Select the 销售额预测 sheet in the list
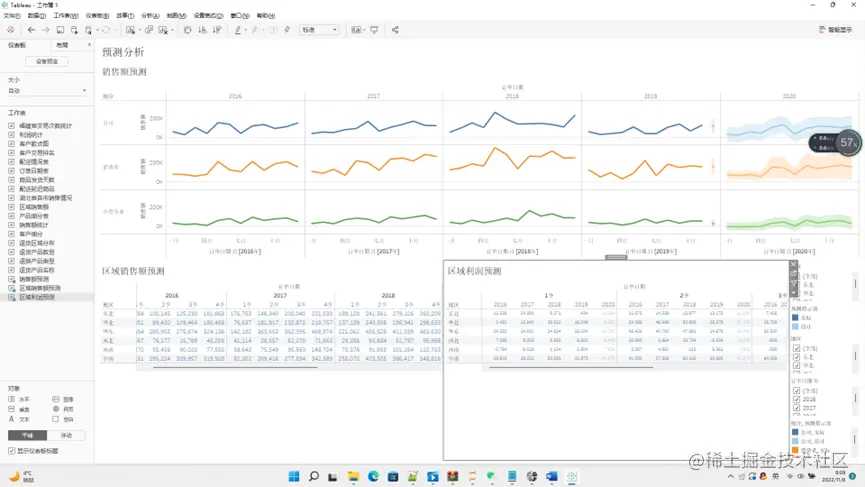This screenshot has width=865, height=487. coord(34,279)
